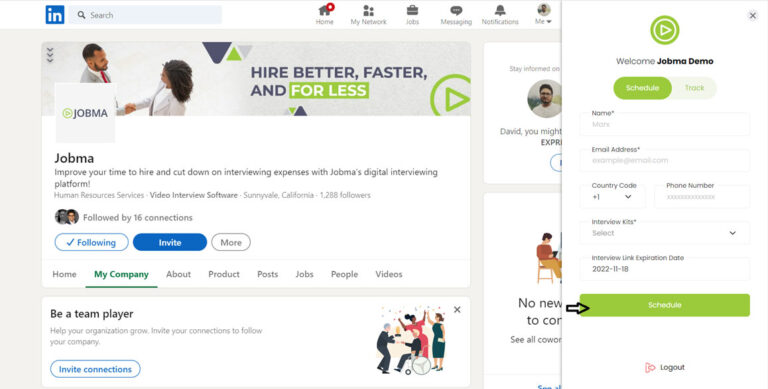The image size is (768, 389).
Task: Click the Jobma company logo thumbnail
Action: [x=85, y=113]
